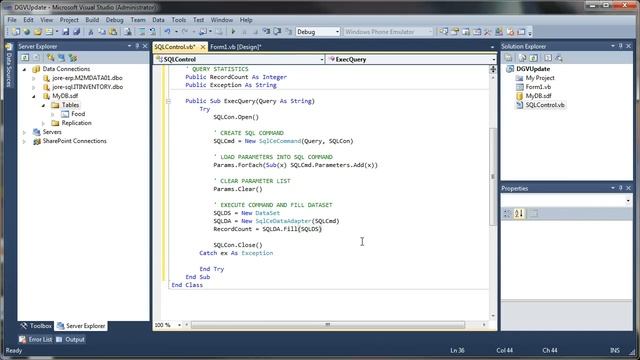Collapse the MyDB.sdf database node
Screen dimensions: 640x360
pos(34,96)
